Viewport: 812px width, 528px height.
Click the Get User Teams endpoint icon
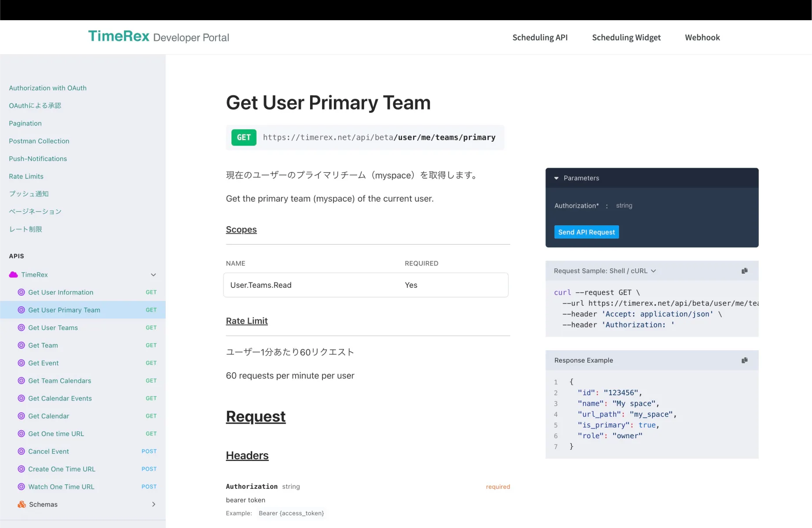21,327
